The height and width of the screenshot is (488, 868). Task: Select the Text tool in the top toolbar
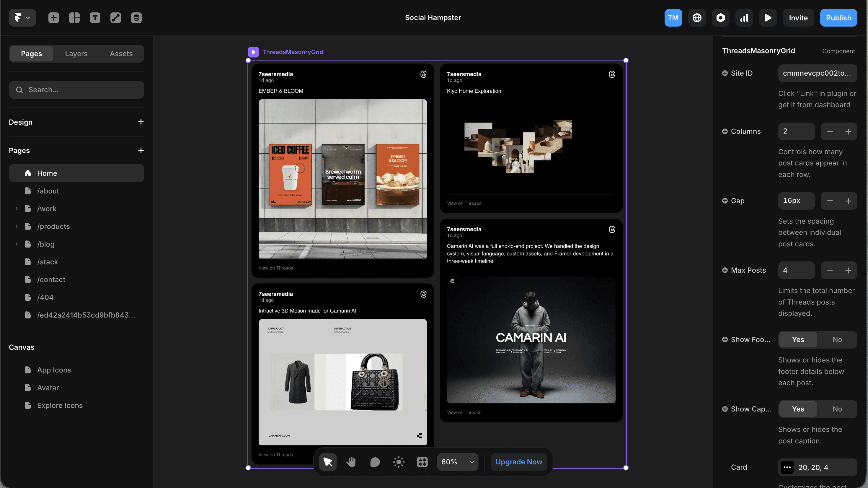pos(95,17)
